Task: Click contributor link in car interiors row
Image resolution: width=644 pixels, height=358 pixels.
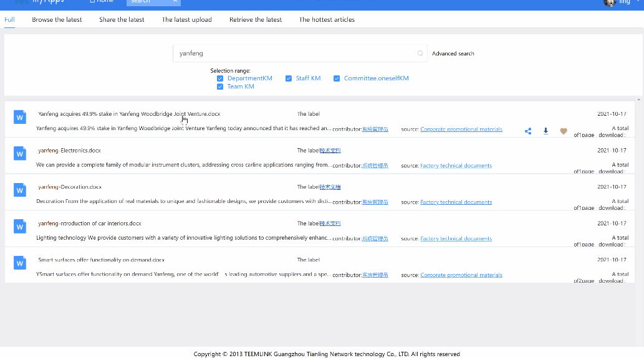Action: pyautogui.click(x=375, y=238)
